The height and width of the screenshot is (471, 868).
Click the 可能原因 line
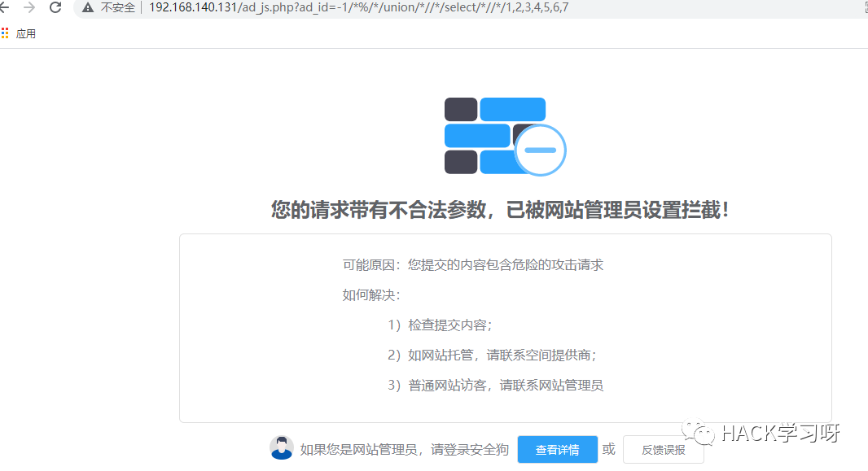(473, 265)
